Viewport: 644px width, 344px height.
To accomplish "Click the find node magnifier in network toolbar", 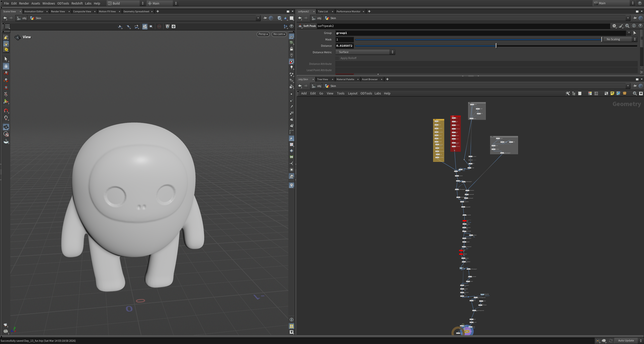I will 635,93.
